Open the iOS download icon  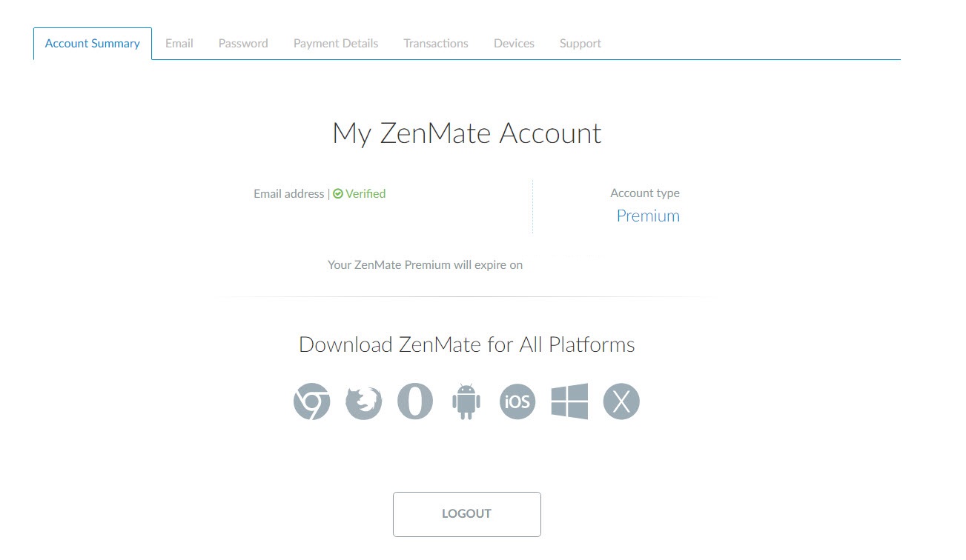click(517, 401)
